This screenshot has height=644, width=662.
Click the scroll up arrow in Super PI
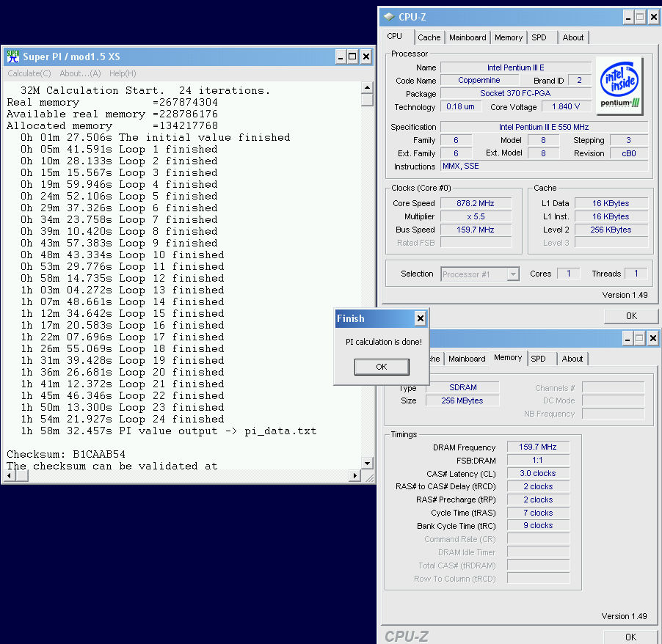(367, 88)
